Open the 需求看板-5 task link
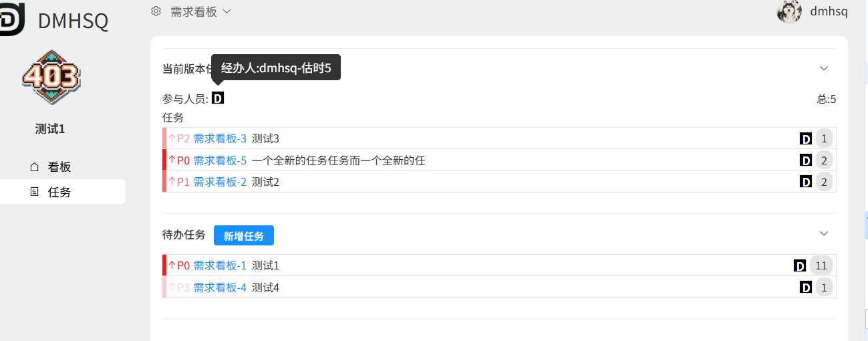The height and width of the screenshot is (341, 868). [x=220, y=160]
